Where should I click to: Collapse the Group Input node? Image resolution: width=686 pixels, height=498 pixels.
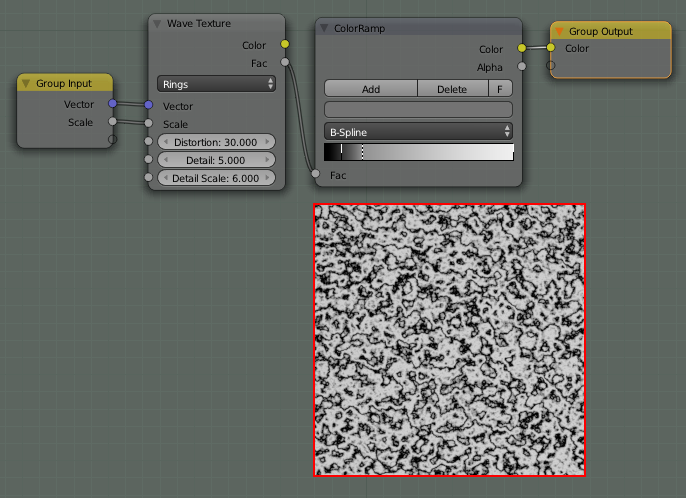click(26, 83)
